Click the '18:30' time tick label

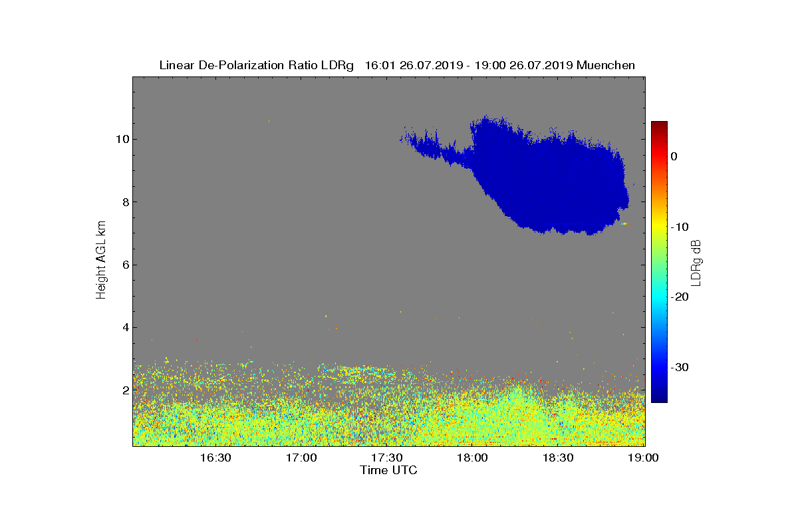(559, 458)
